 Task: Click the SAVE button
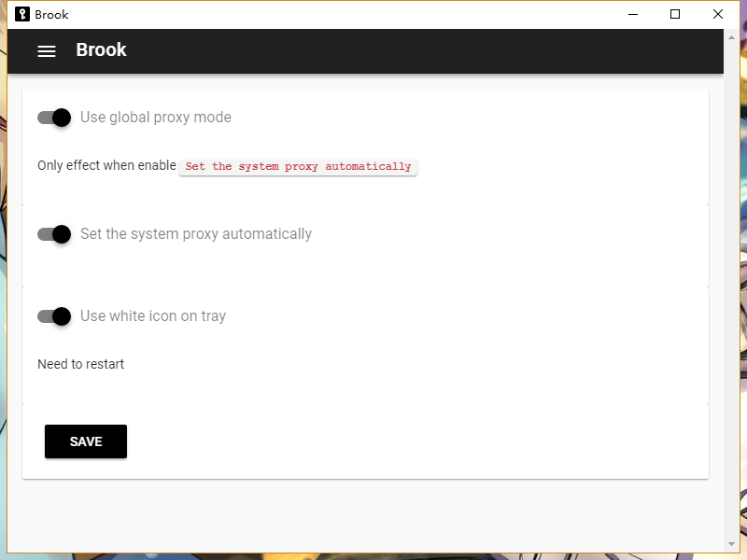pyautogui.click(x=85, y=441)
